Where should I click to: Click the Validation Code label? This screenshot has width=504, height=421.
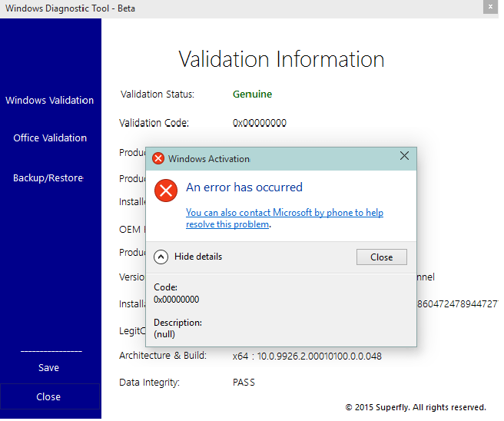(154, 123)
